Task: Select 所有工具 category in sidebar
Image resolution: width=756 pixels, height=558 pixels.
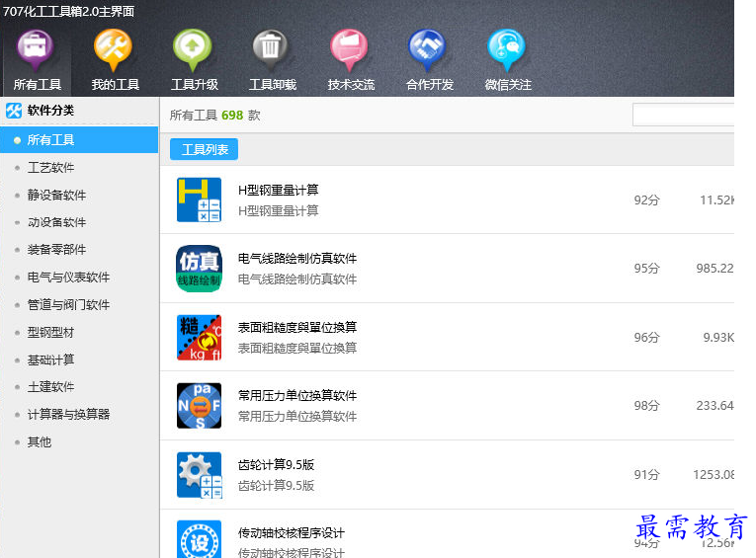Action: click(79, 140)
